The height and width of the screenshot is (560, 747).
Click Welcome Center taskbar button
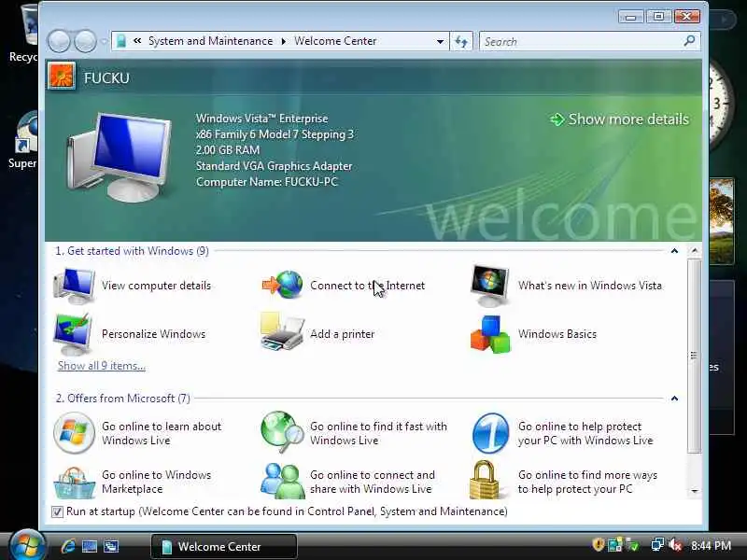point(224,546)
